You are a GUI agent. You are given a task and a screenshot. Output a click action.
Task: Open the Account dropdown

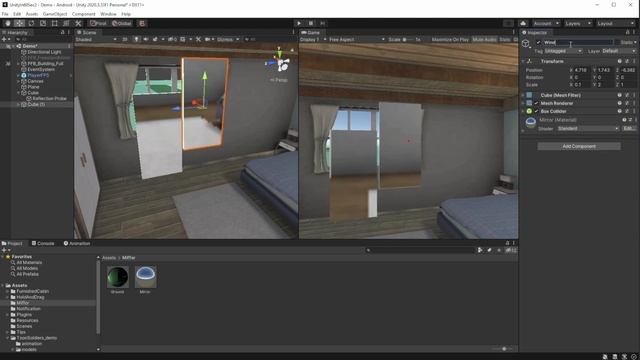(x=546, y=23)
